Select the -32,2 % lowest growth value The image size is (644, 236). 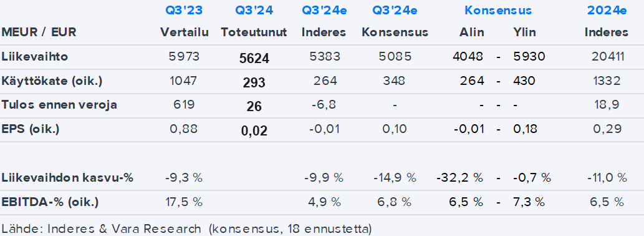pos(459,177)
